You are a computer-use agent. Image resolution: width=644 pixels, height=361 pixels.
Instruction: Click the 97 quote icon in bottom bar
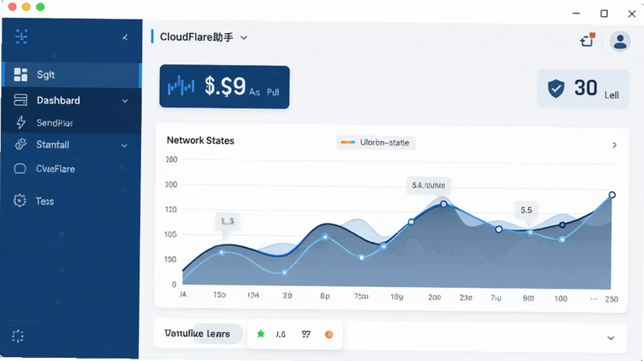pyautogui.click(x=306, y=334)
